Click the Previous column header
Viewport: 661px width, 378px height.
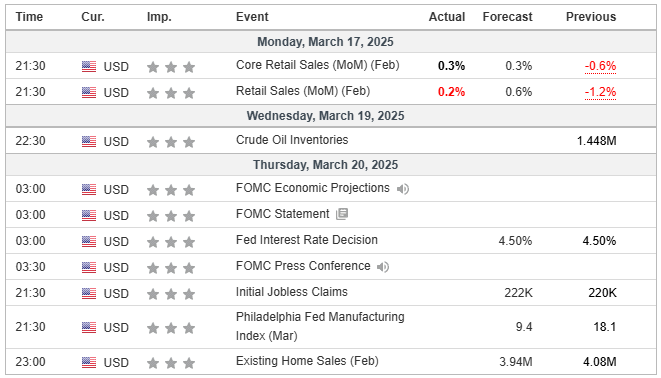[x=591, y=17]
